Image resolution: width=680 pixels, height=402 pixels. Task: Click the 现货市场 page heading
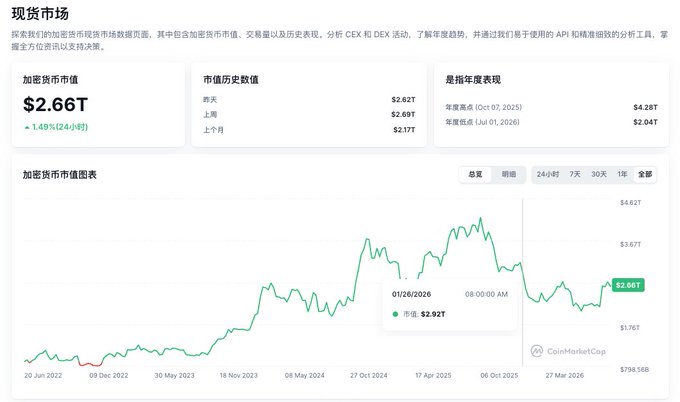click(x=40, y=13)
